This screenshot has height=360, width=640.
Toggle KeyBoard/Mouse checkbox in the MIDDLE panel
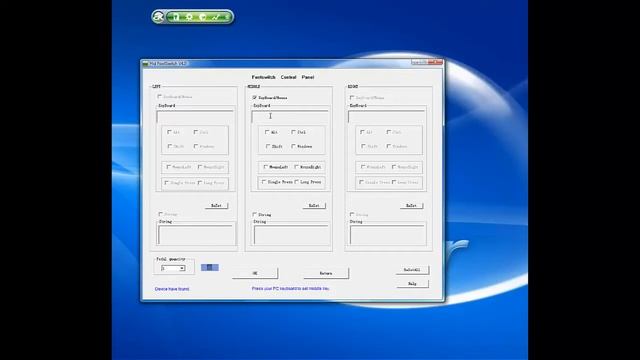coord(255,98)
